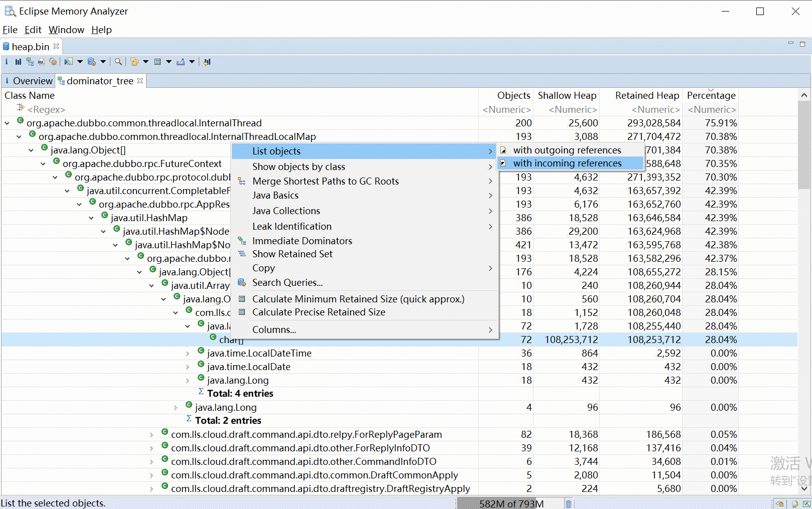
Task: Open dominator tree from the toolbar
Action: [30, 62]
